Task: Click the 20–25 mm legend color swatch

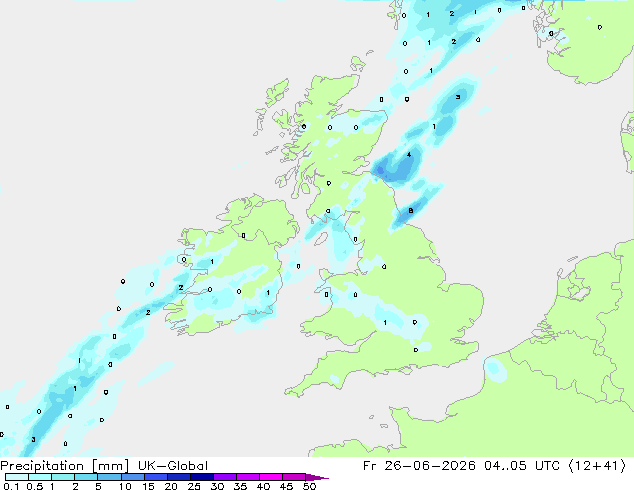Action: click(x=179, y=477)
